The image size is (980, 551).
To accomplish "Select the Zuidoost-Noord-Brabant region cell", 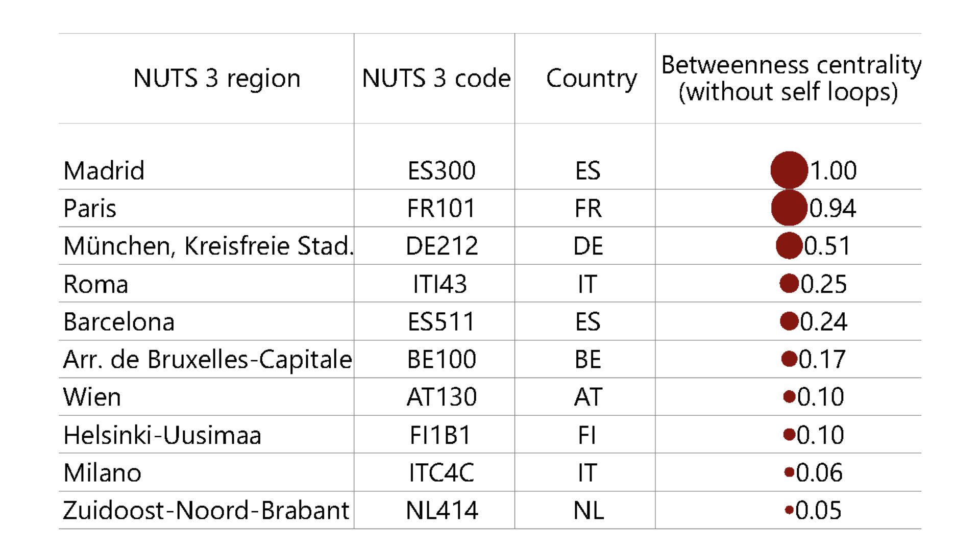I will [206, 510].
